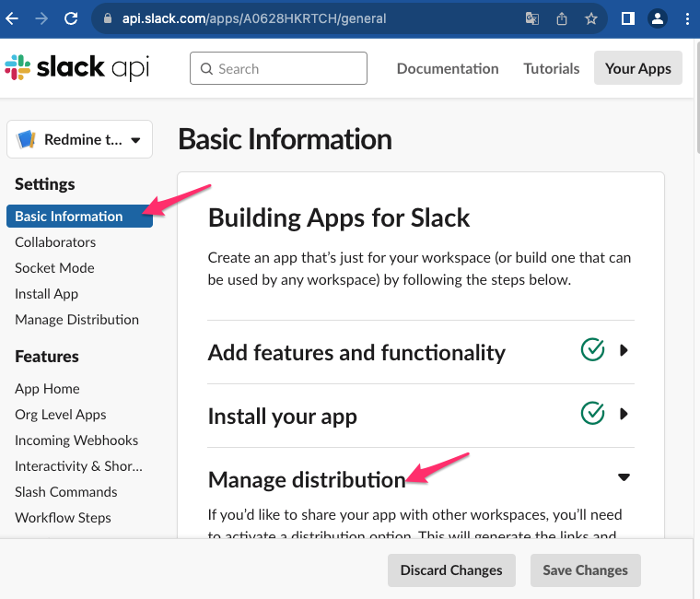Click the Redmine app icon in the app selector
Screen dimensions: 700x599
tap(26, 139)
